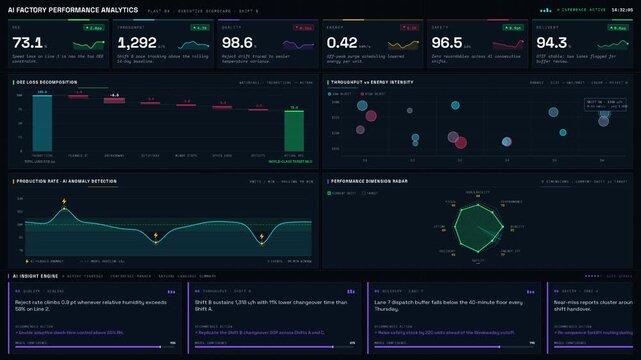Click the green final bar in the waterfall chart
Screen dimensions: 641x360
tap(294, 131)
